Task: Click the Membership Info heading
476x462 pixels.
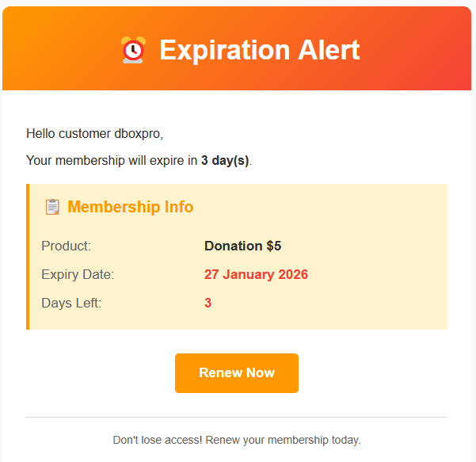Action: (130, 207)
